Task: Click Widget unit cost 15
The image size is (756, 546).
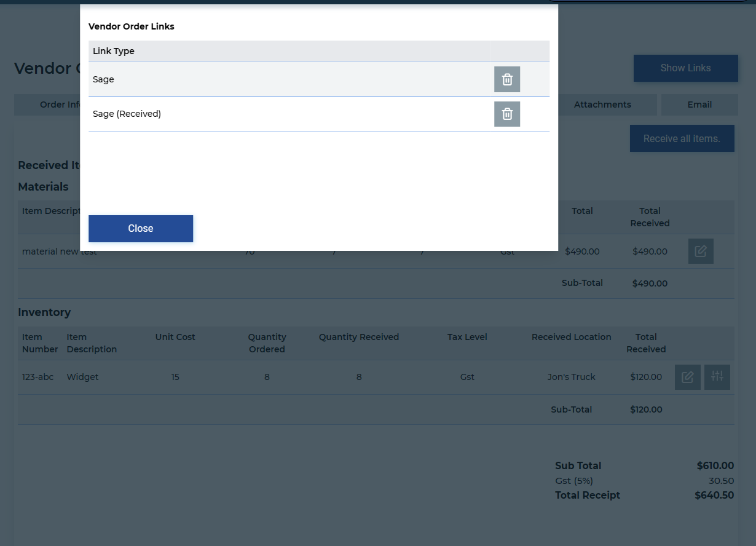Action: 175,377
